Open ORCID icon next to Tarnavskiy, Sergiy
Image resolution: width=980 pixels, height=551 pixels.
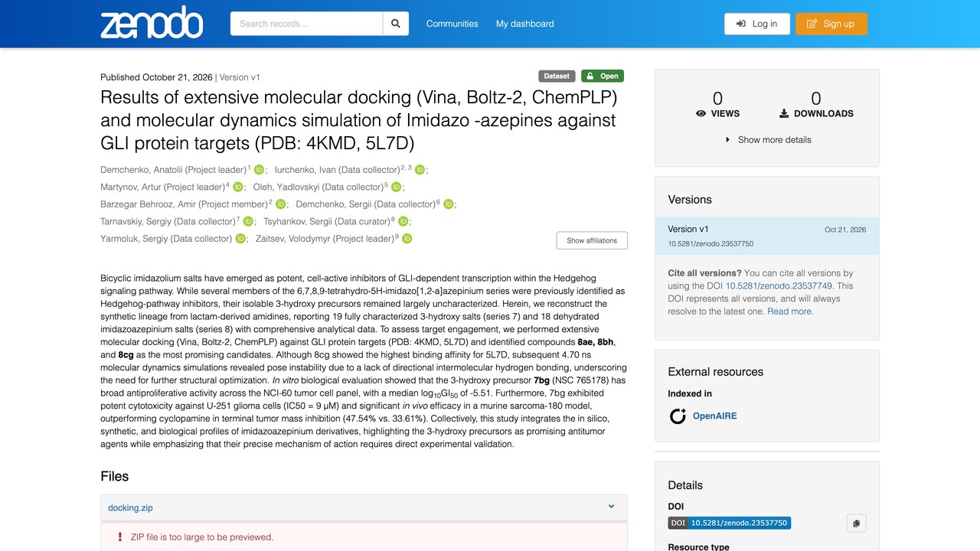[x=248, y=221]
